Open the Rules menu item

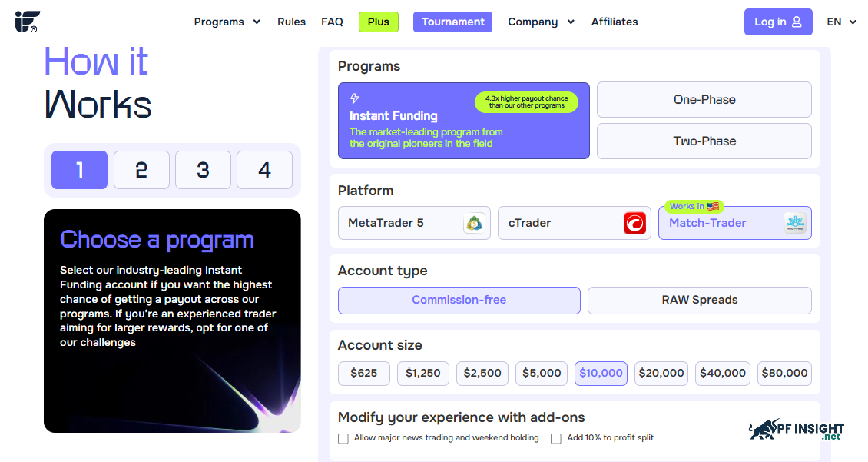pyautogui.click(x=291, y=22)
